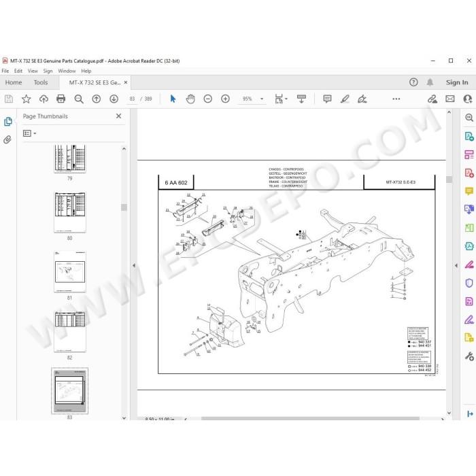
Task: Open the thumbnails options dropdown menu
Action: coord(30,133)
